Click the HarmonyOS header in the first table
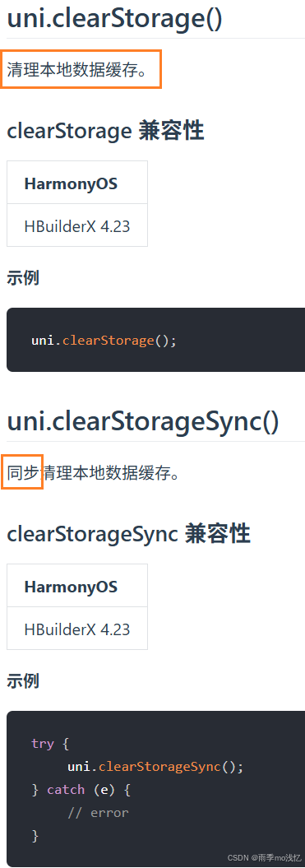 pos(71,183)
